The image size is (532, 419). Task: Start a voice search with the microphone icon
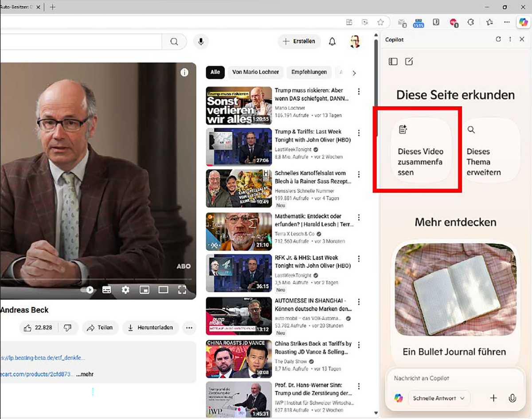pos(200,41)
